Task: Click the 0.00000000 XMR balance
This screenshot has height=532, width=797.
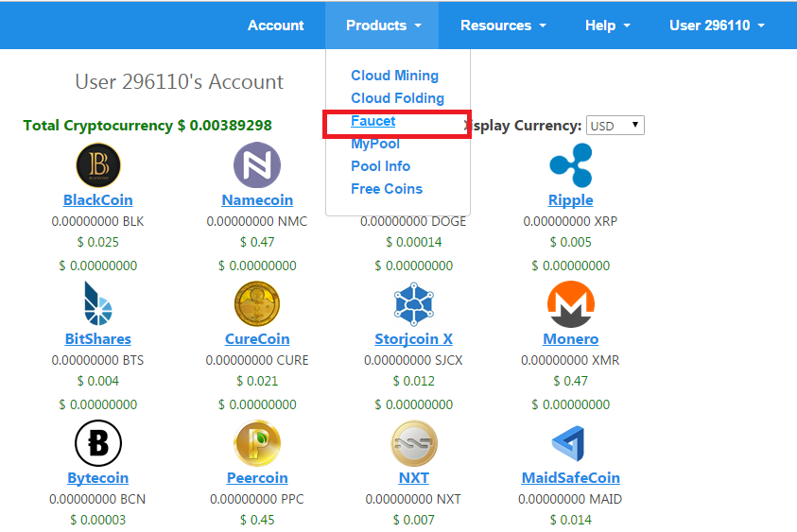Action: tap(570, 360)
